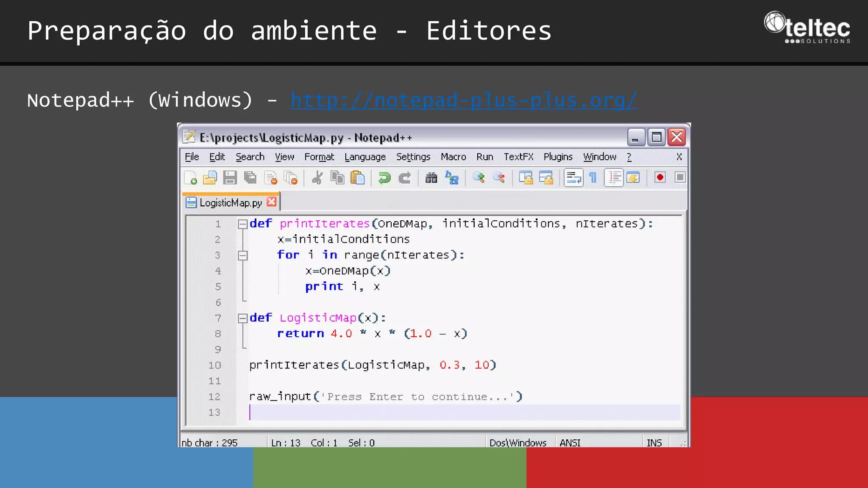Open the Settings menu

click(x=413, y=157)
